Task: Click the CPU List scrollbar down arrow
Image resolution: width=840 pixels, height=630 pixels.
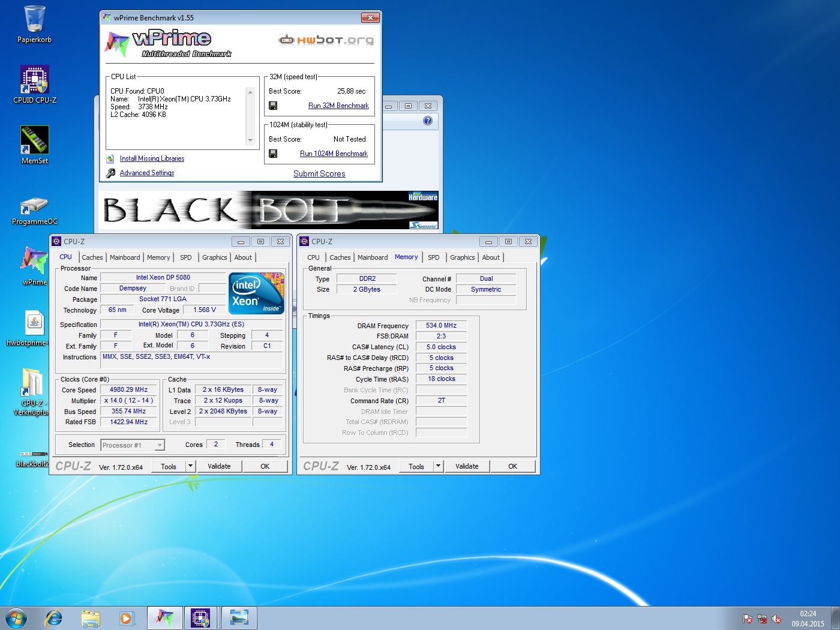Action: 250,140
